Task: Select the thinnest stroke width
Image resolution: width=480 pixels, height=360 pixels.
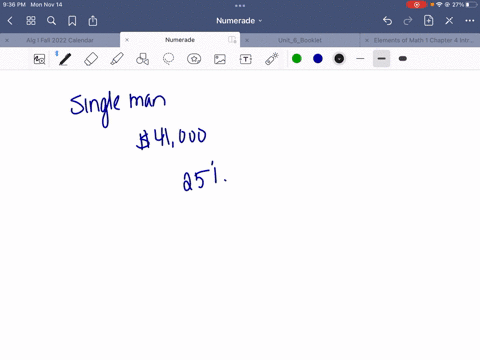Action: [360, 59]
